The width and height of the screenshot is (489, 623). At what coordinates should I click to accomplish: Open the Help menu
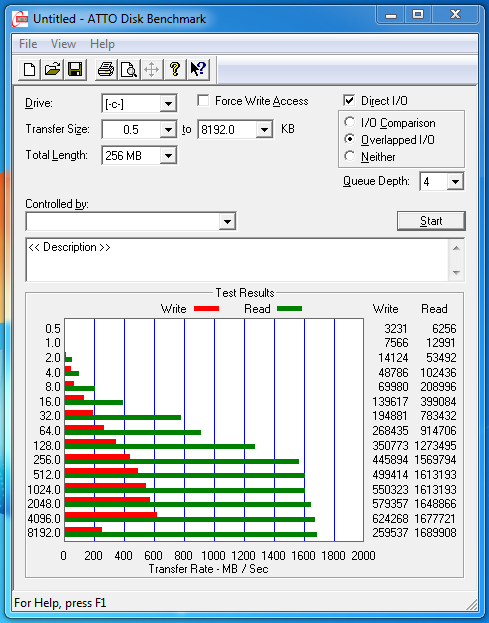pyautogui.click(x=102, y=44)
